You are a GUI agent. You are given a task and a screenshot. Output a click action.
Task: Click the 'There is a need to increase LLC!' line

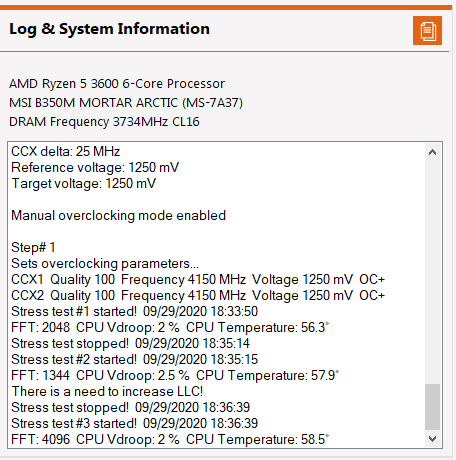click(107, 391)
